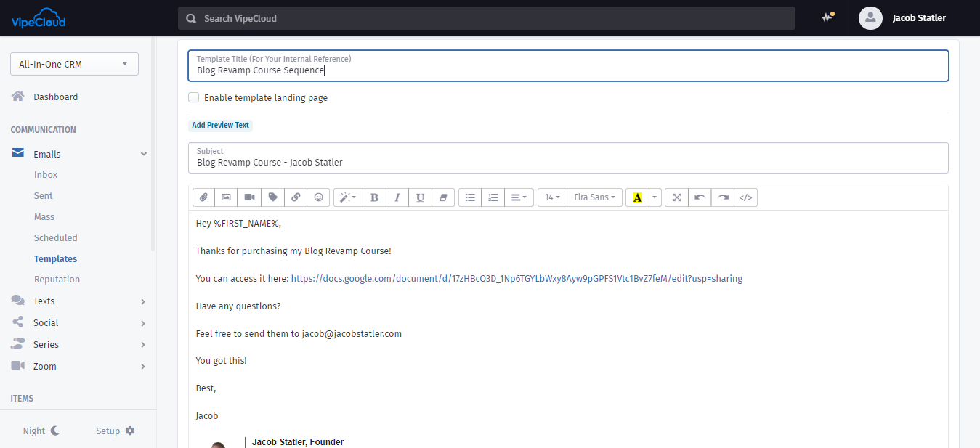Click the Subject input field
The width and height of the screenshot is (980, 448).
click(x=568, y=158)
